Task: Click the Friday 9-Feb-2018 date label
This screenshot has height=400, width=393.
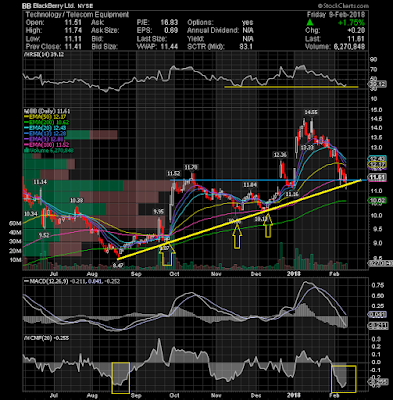Action: (x=336, y=14)
